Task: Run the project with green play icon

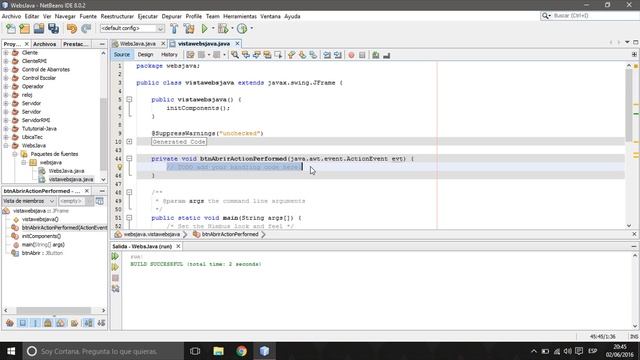Action: click(x=204, y=29)
